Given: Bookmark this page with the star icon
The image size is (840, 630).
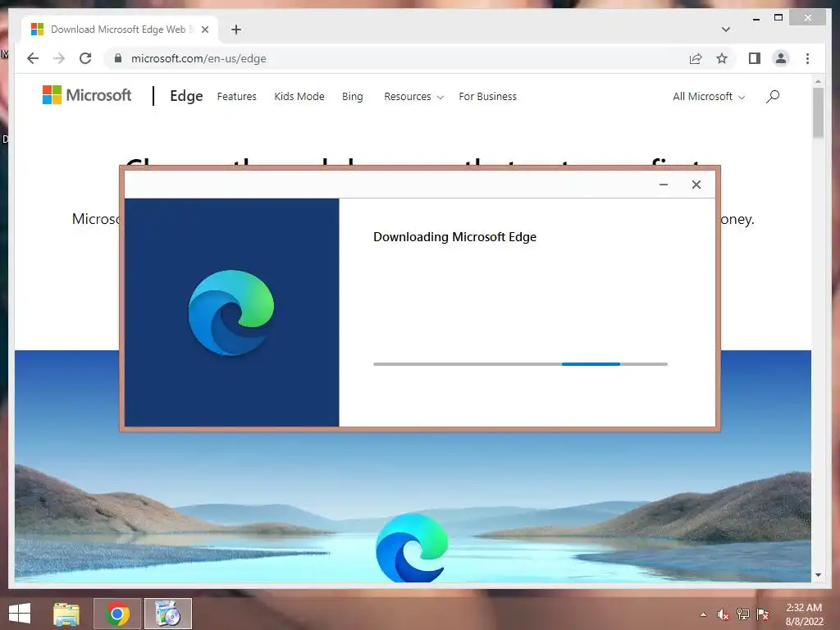Looking at the screenshot, I should (722, 58).
